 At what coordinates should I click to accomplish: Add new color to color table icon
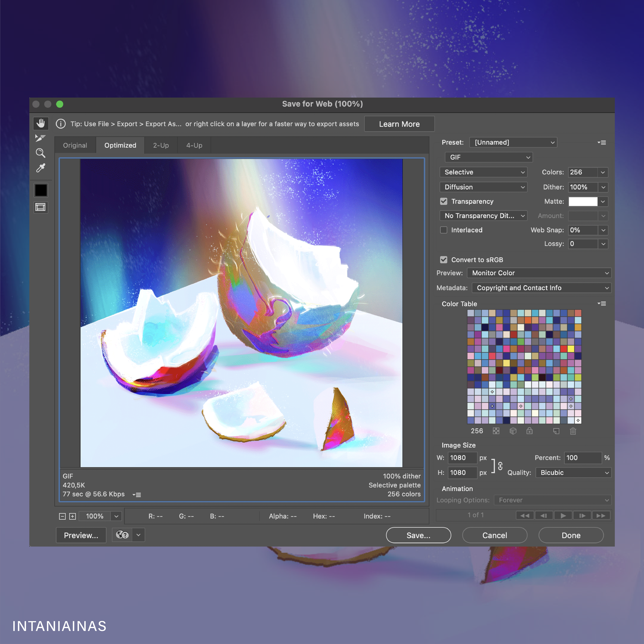coord(556,431)
